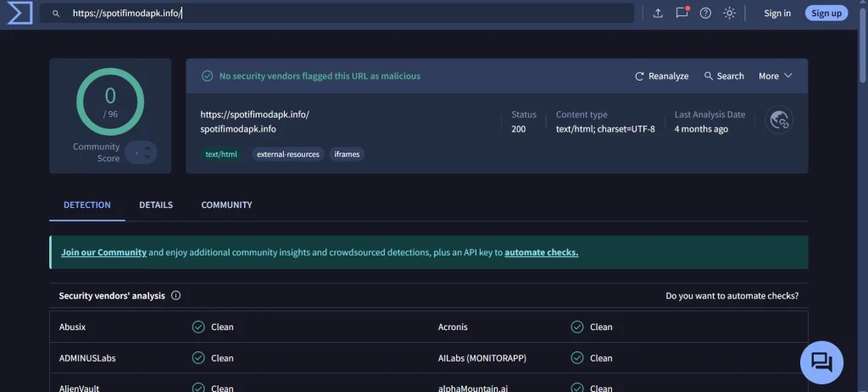Click the ADMINUSLabs vendor name
The image size is (868, 392).
click(x=87, y=358)
